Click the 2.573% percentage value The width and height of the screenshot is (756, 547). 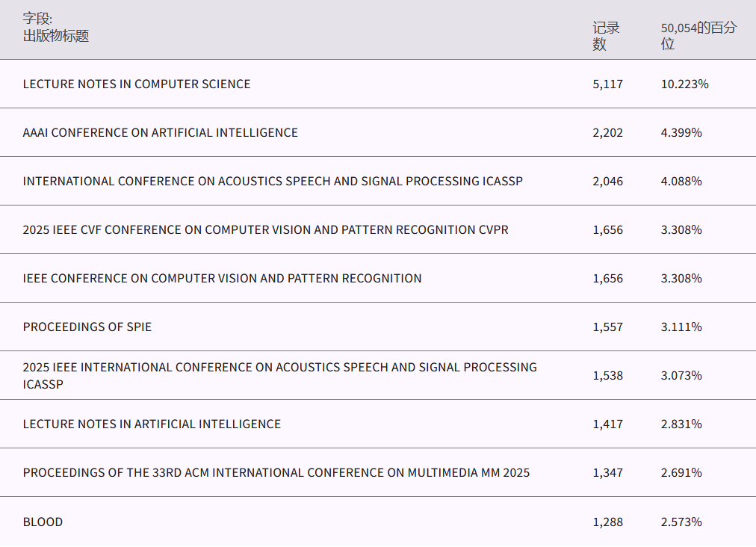tap(681, 522)
